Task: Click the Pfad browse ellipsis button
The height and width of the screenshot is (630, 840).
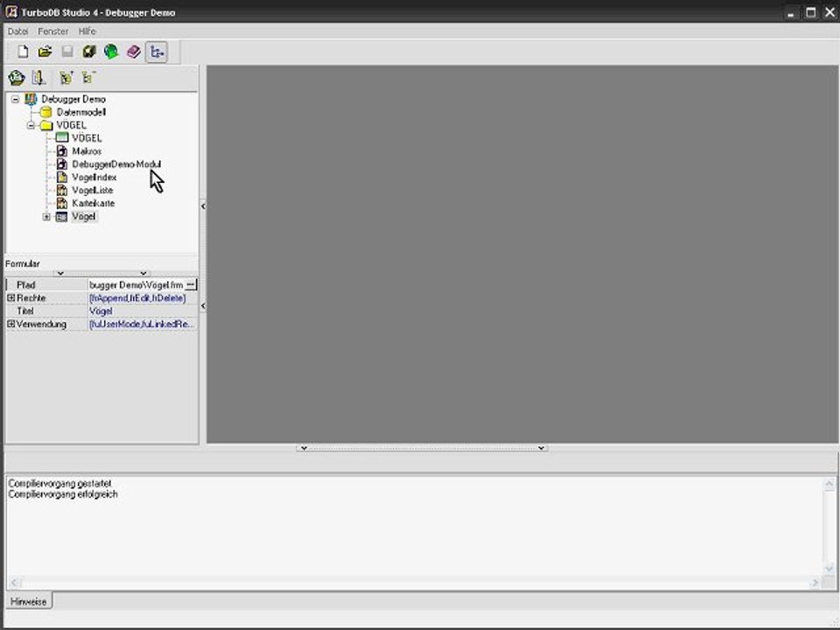Action: 191,284
